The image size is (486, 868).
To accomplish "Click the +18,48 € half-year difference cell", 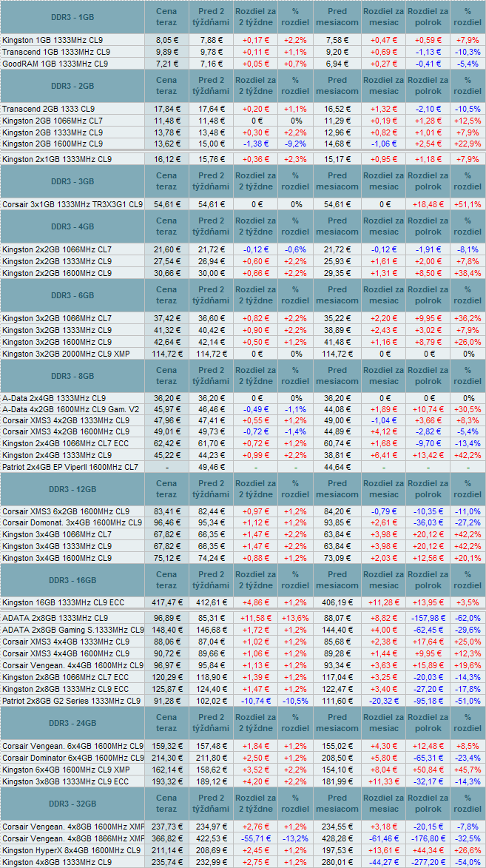I will click(428, 205).
